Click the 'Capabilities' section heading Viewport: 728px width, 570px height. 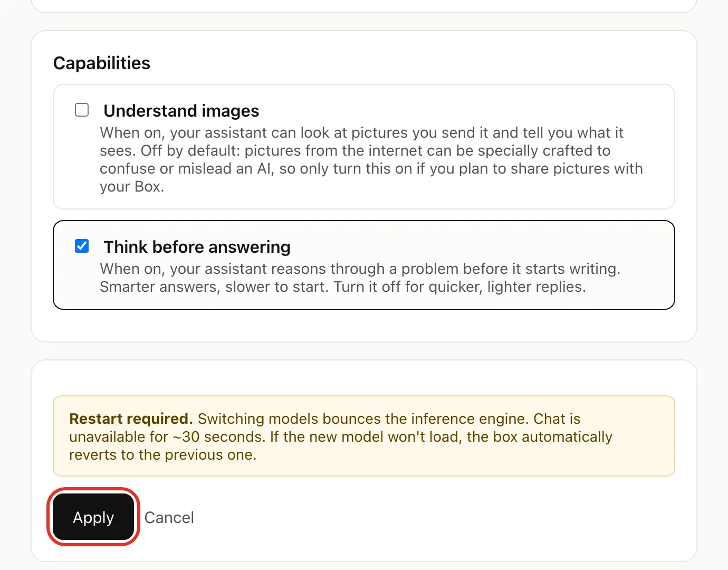pyautogui.click(x=102, y=63)
